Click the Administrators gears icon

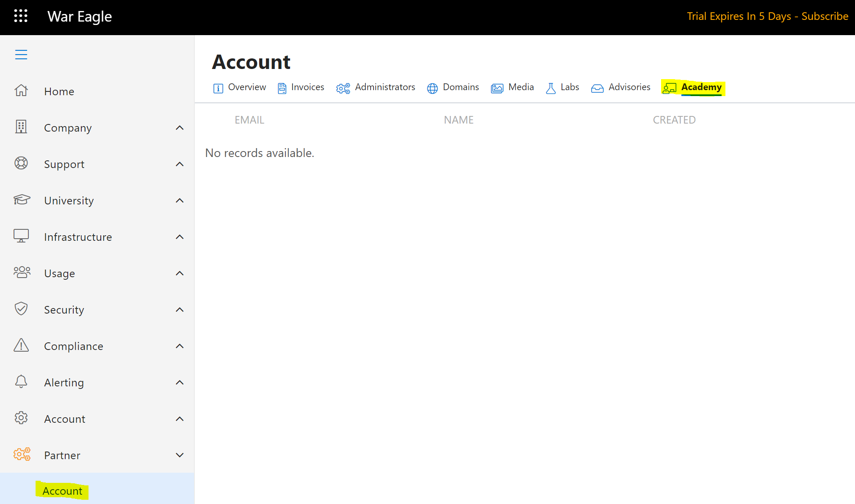click(x=343, y=88)
